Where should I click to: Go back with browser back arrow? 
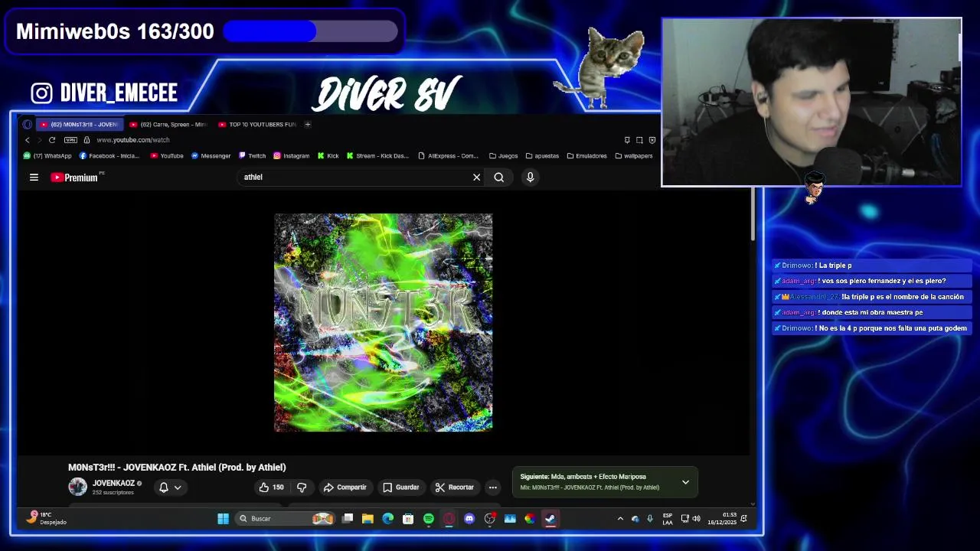(x=28, y=140)
